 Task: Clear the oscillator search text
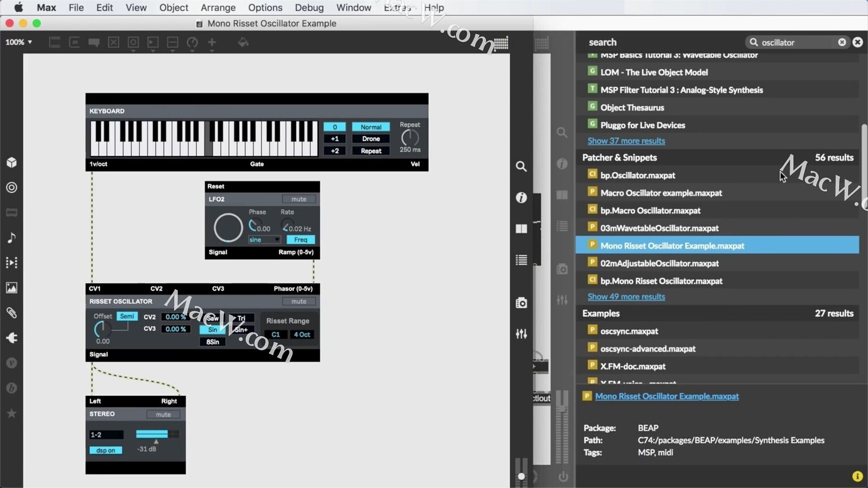click(x=842, y=42)
